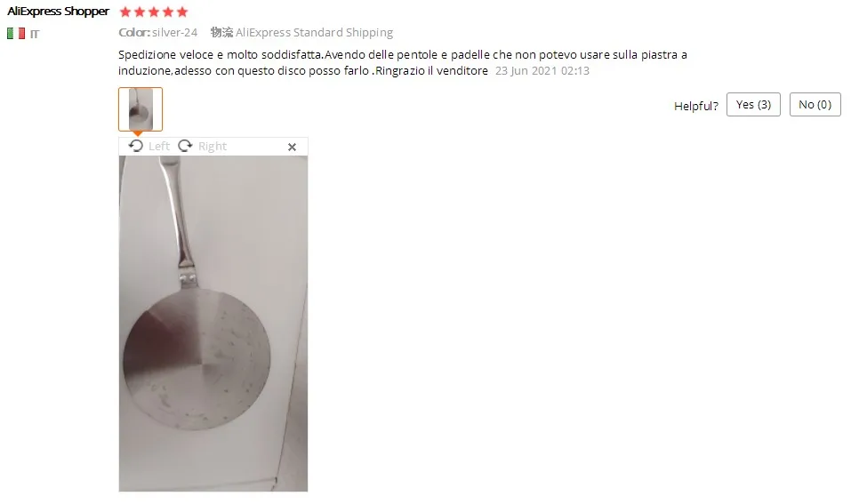
Task: Click the Right rotation label
Action: click(213, 146)
